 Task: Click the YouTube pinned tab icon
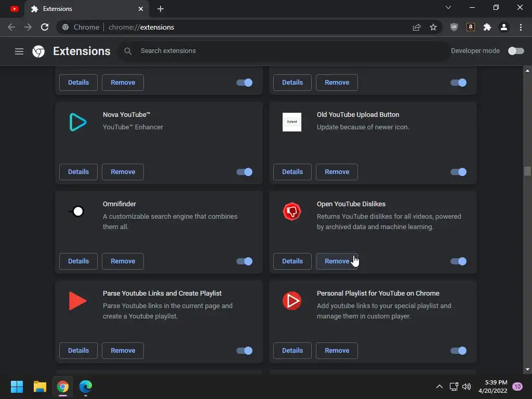point(14,9)
